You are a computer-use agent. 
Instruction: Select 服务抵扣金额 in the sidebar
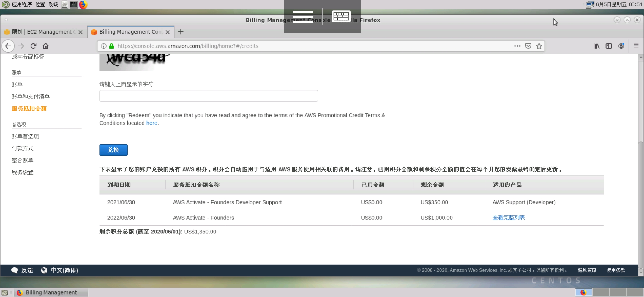(x=29, y=109)
